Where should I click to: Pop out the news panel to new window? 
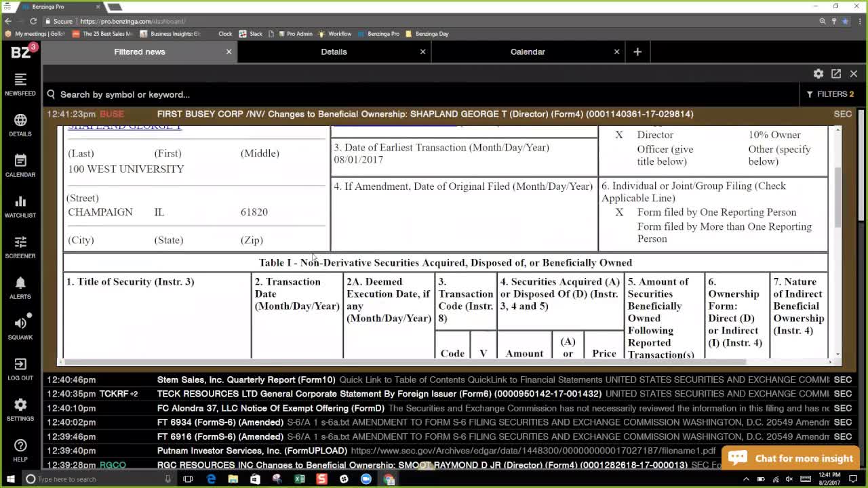click(x=836, y=73)
